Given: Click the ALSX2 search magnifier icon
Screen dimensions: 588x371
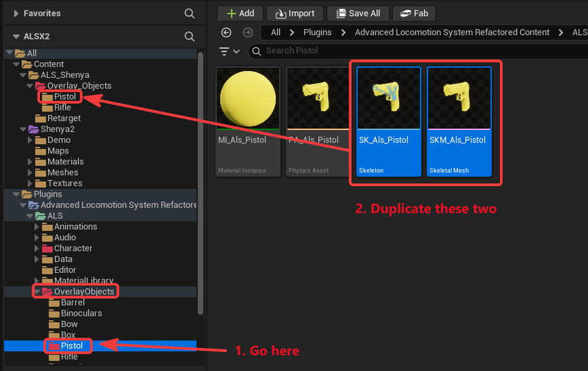Looking at the screenshot, I should pos(190,37).
